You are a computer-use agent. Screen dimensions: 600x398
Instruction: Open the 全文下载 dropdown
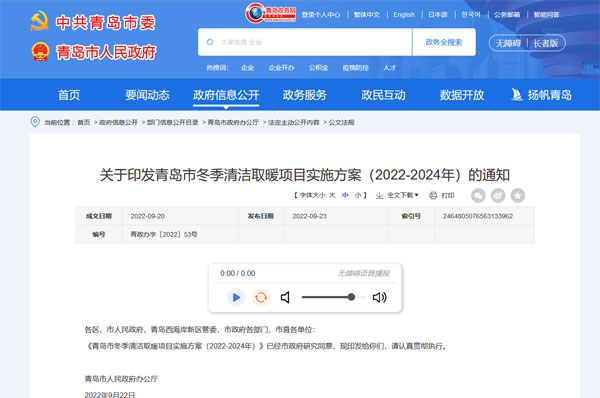click(403, 195)
